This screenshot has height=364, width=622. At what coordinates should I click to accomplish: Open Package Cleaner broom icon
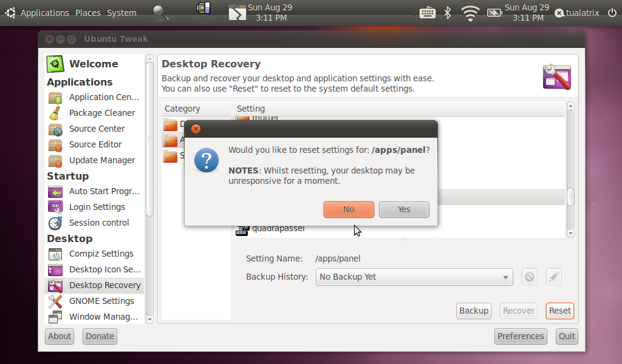(x=55, y=113)
